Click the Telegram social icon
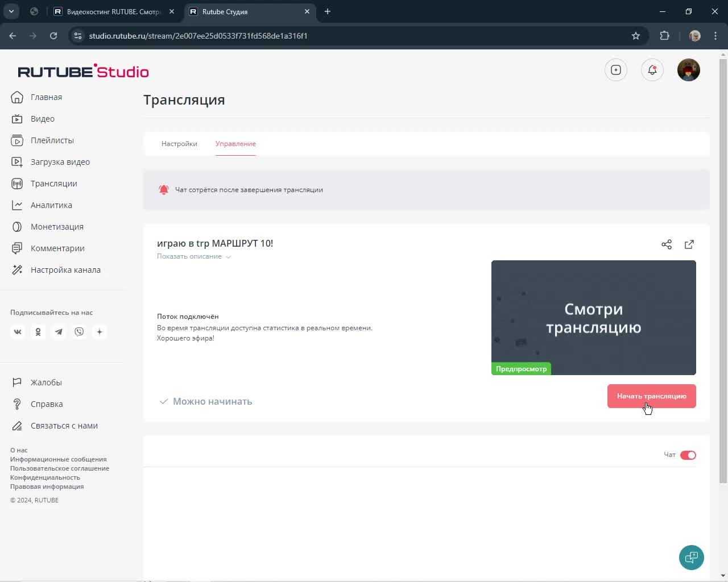This screenshot has height=582, width=728. [x=59, y=332]
